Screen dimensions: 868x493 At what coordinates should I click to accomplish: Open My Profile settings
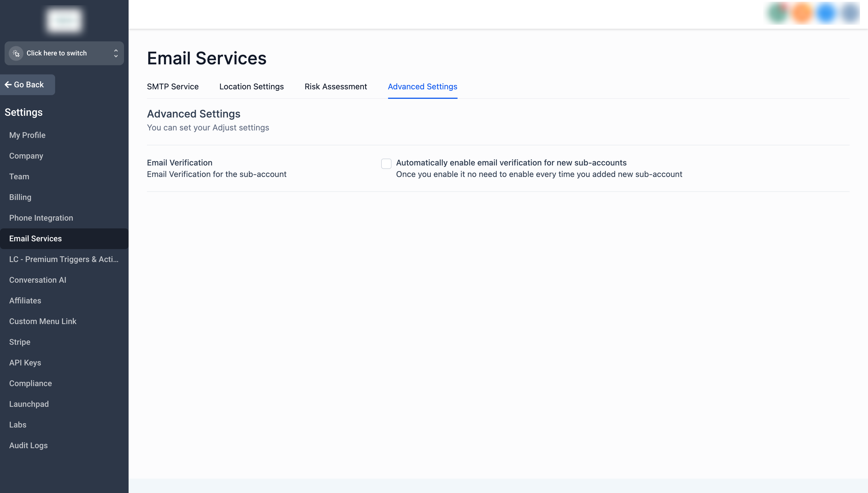(27, 135)
